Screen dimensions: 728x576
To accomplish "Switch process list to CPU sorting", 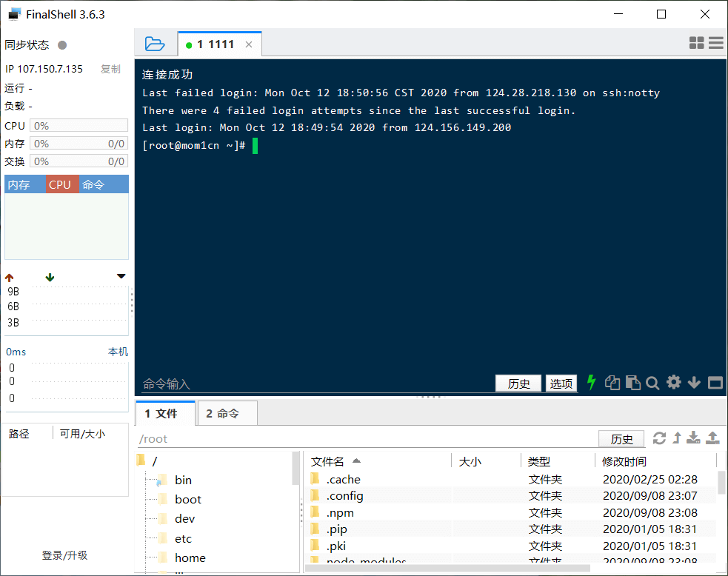I will (60, 184).
